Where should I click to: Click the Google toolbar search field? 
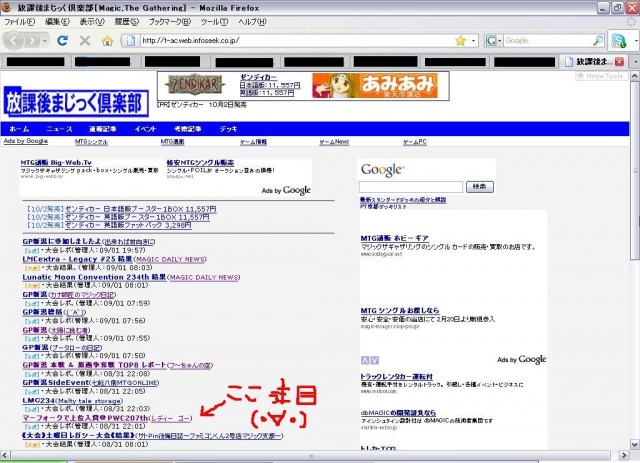548,40
